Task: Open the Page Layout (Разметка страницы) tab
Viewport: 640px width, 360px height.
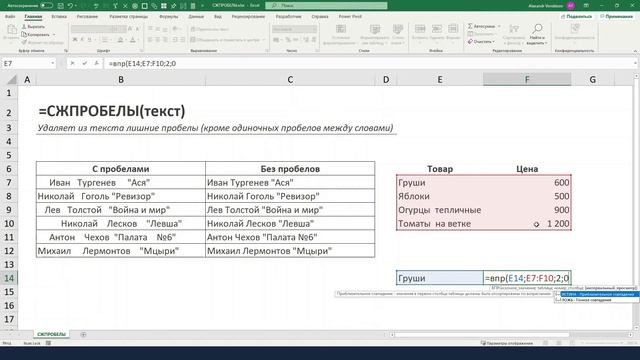Action: coord(129,17)
